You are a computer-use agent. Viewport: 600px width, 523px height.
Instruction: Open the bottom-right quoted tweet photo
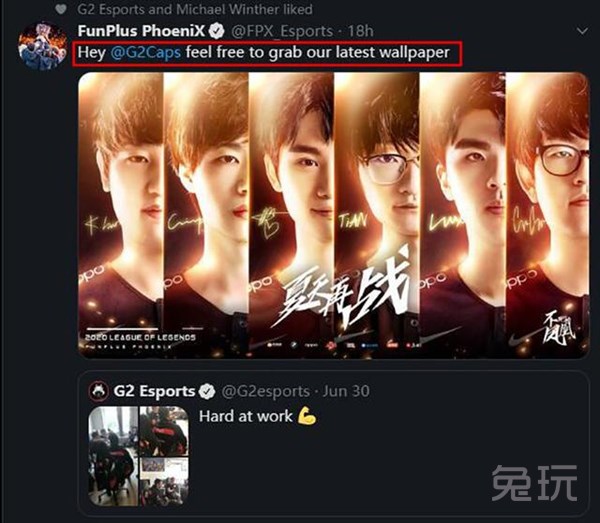tap(164, 482)
